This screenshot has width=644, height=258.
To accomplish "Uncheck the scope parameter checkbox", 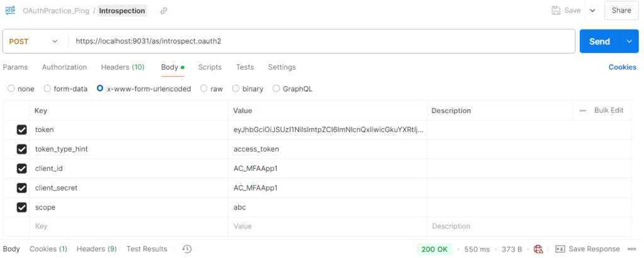I will coord(22,208).
